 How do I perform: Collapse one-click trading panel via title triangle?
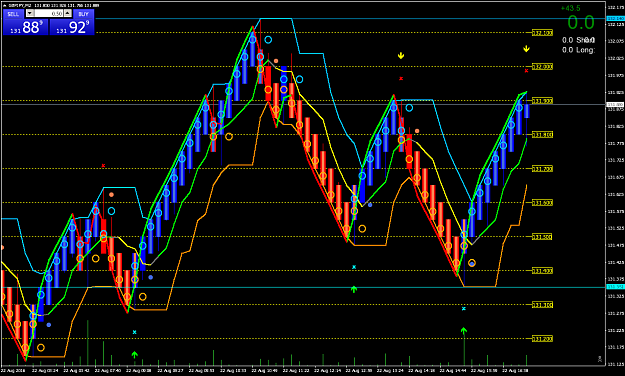[5, 5]
